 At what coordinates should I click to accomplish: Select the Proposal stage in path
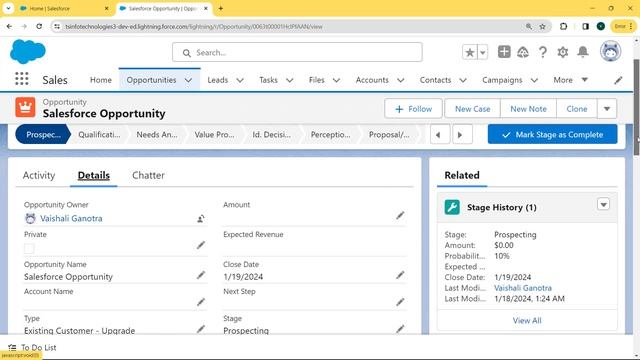point(389,134)
